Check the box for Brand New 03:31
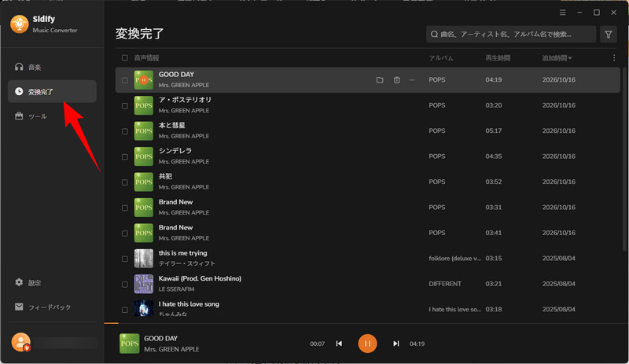629x364 pixels. pyautogui.click(x=125, y=208)
